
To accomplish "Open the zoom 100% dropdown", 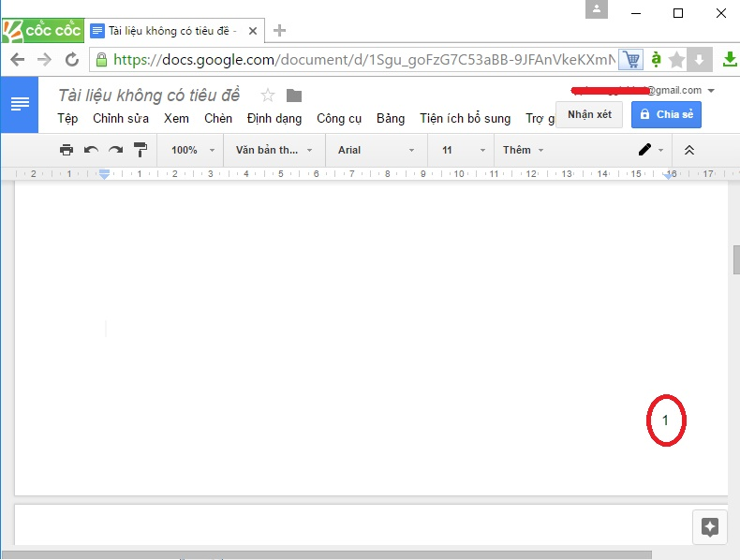I will pos(193,150).
